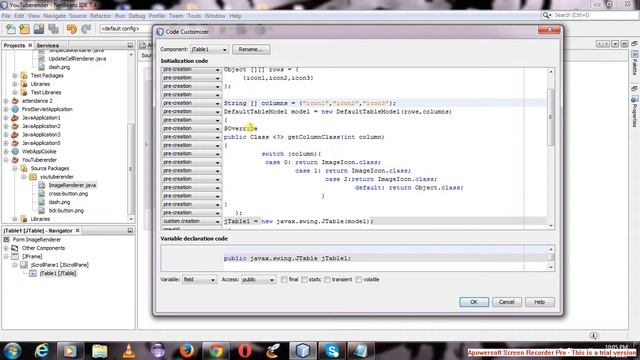Open the Properties side panel
The height and width of the screenshot is (360, 640).
[635, 111]
